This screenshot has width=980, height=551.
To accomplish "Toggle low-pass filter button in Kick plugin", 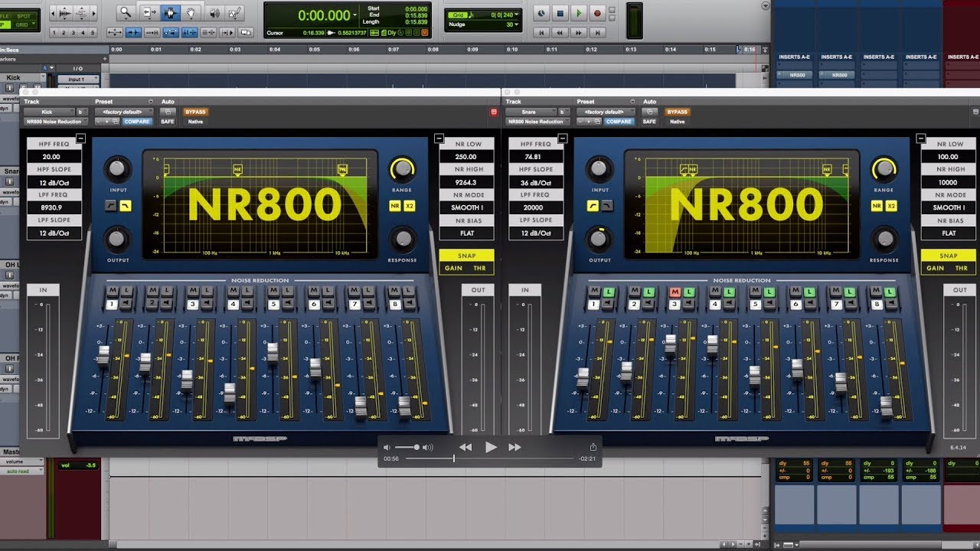I will pyautogui.click(x=126, y=206).
